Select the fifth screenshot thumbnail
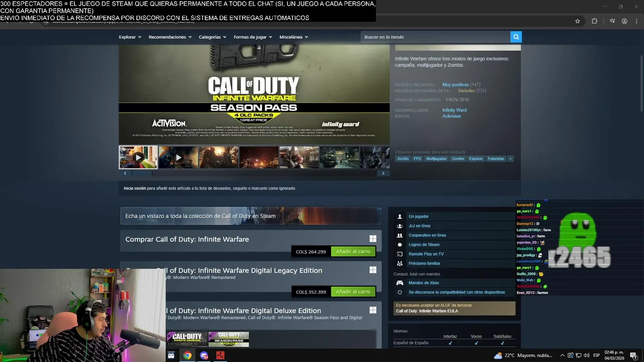Viewport: 644px width, 362px height. coord(299,157)
